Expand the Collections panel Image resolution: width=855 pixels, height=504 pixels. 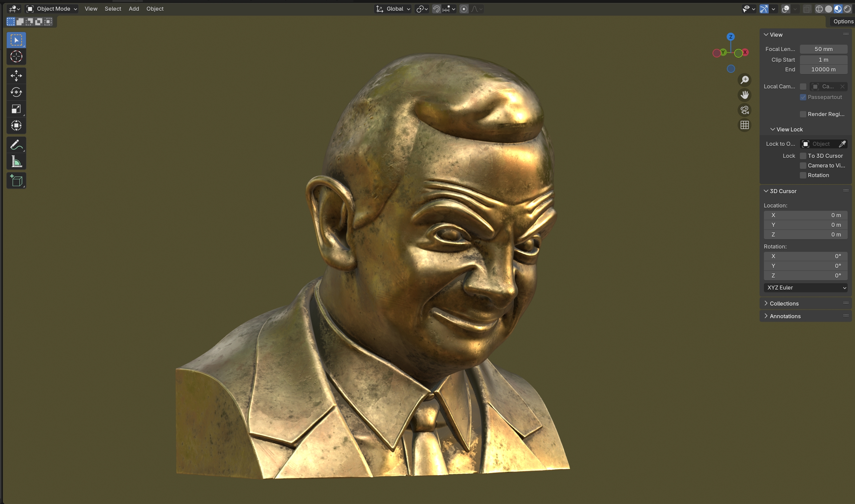[x=784, y=303]
